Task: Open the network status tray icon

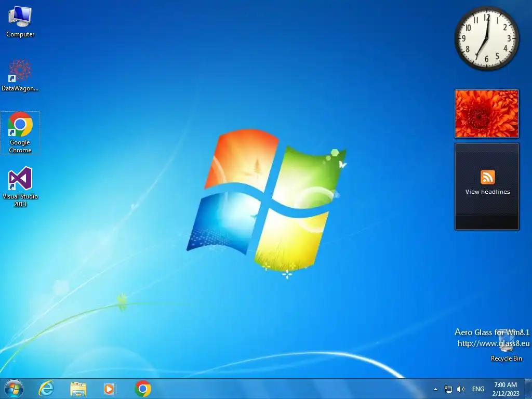Action: tap(448, 390)
